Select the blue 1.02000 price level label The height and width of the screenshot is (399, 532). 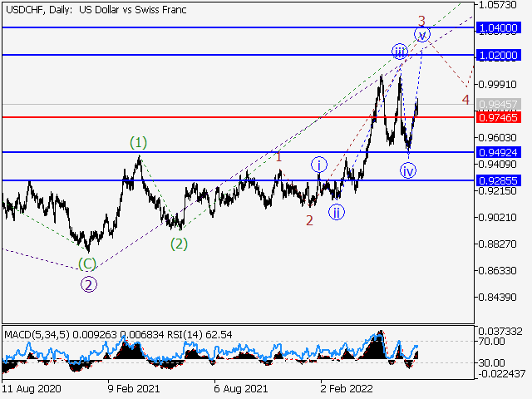pos(499,55)
